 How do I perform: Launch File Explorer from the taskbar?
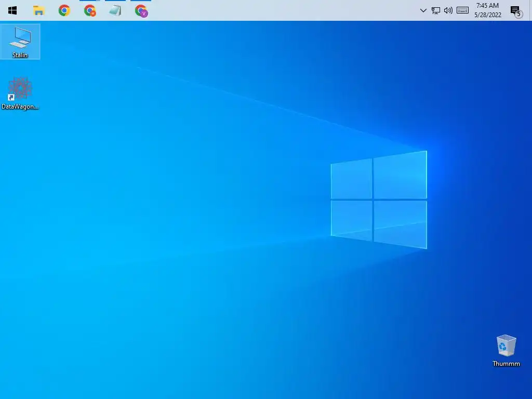pos(38,10)
